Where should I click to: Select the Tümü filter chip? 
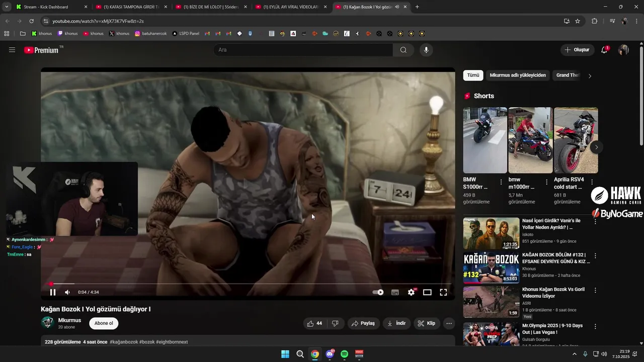(x=473, y=75)
